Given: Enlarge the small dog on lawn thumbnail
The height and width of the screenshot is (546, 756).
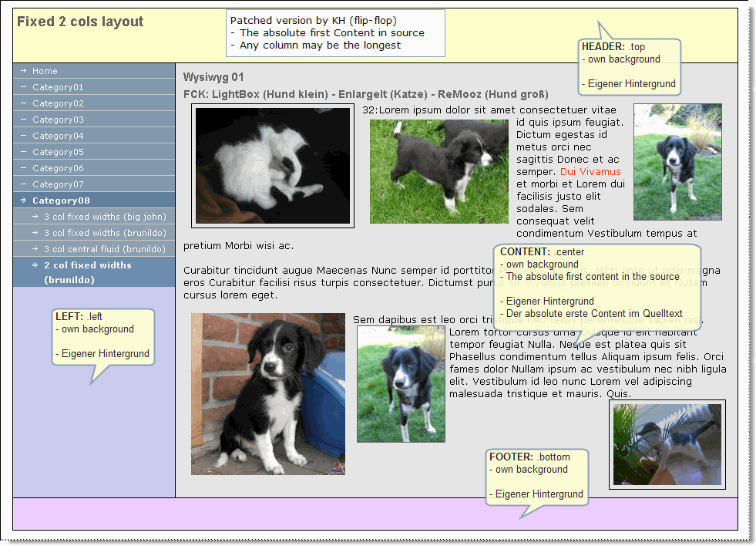Looking at the screenshot, I should coord(401,384).
